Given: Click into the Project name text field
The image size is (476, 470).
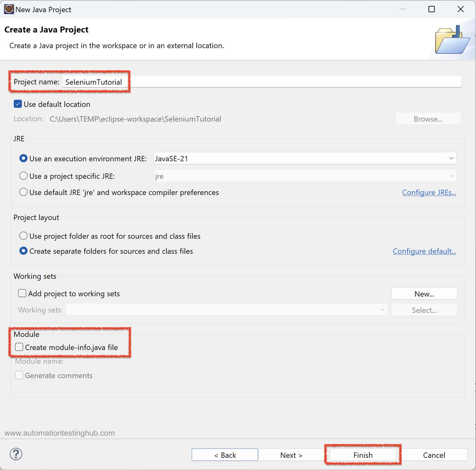Looking at the screenshot, I should (261, 82).
